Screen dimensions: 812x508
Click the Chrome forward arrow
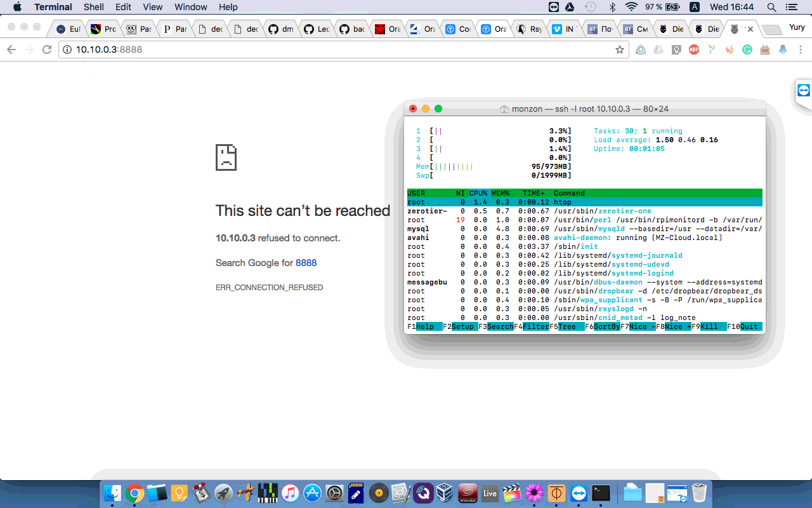29,50
